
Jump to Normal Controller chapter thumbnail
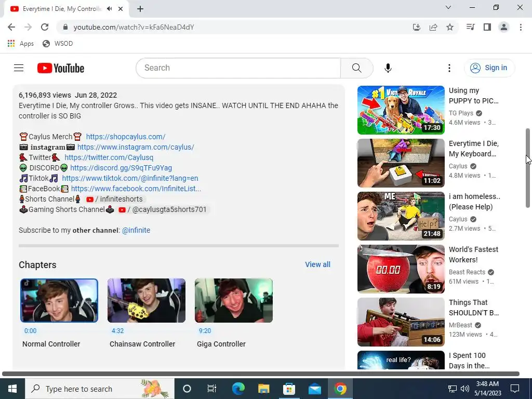[59, 301]
